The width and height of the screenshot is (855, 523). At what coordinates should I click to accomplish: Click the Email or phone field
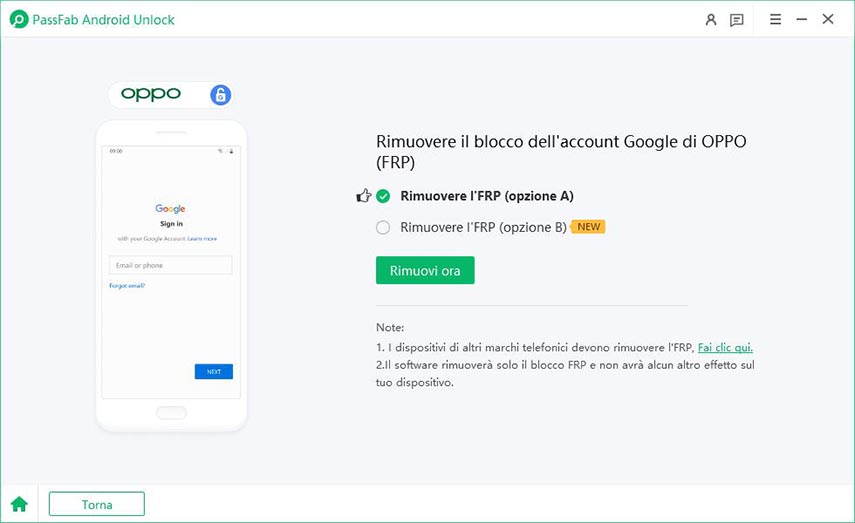click(x=170, y=265)
